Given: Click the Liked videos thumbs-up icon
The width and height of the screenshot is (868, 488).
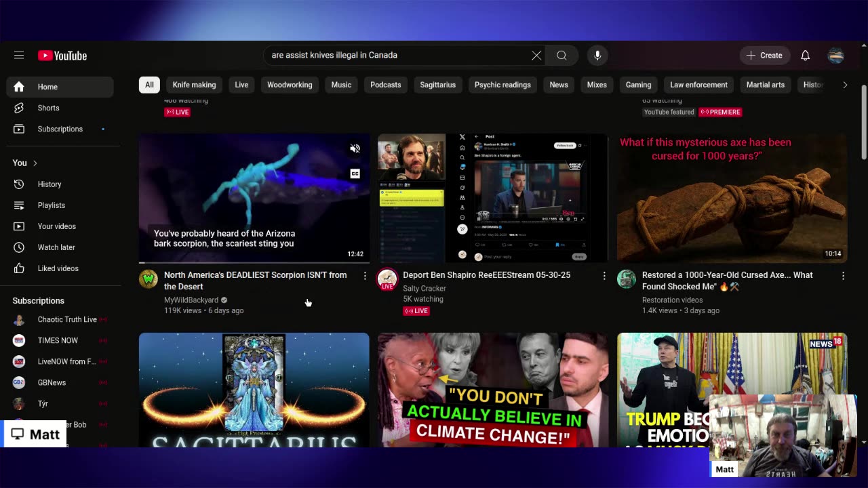Looking at the screenshot, I should pyautogui.click(x=19, y=268).
